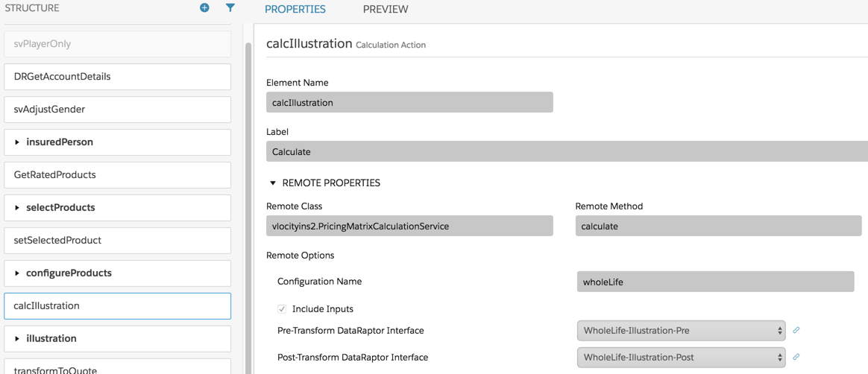The height and width of the screenshot is (374, 868).
Task: Select the illustration step label
Action: (51, 338)
